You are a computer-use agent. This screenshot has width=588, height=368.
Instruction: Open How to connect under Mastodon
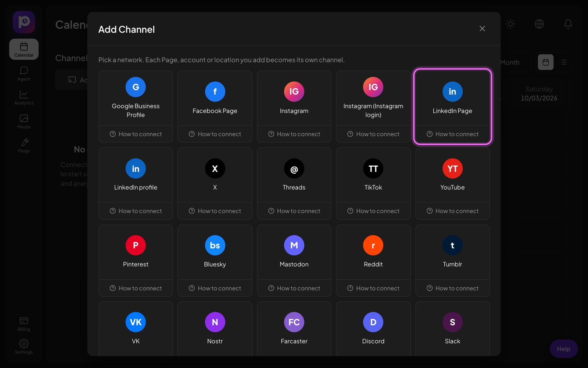click(294, 288)
